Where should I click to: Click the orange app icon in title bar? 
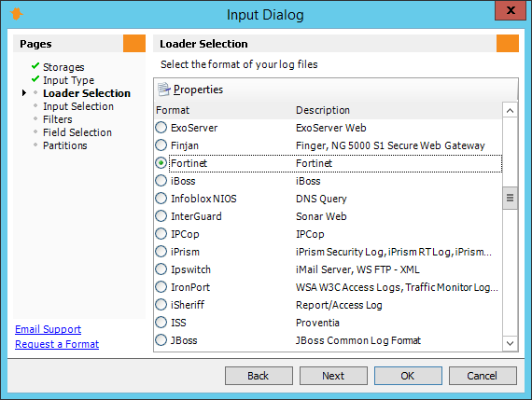tap(16, 14)
